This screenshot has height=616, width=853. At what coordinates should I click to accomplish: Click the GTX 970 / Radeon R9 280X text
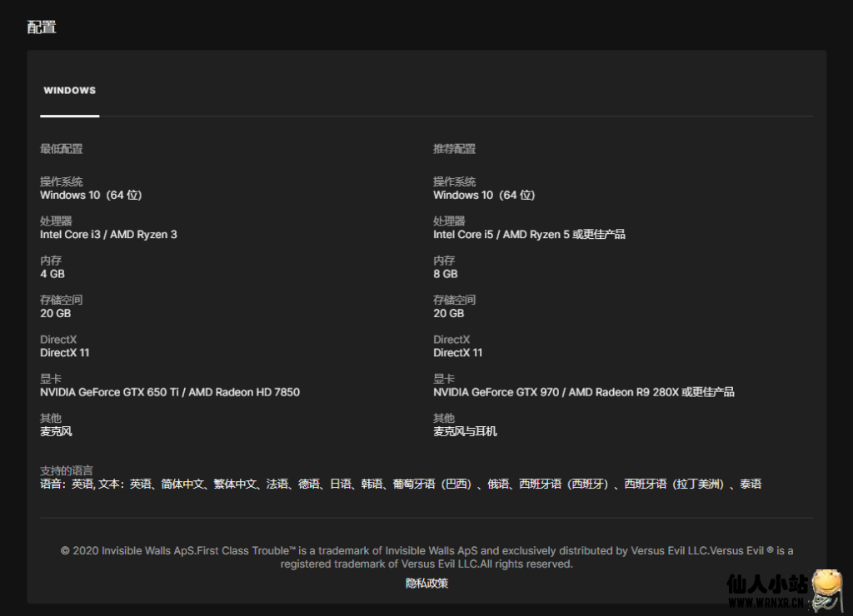coord(584,392)
